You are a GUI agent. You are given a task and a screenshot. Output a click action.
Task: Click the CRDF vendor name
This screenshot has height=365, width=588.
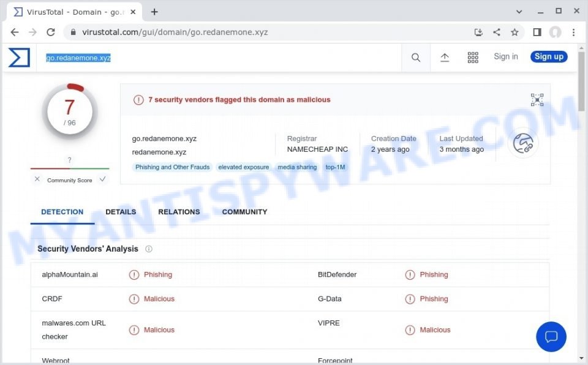(52, 299)
